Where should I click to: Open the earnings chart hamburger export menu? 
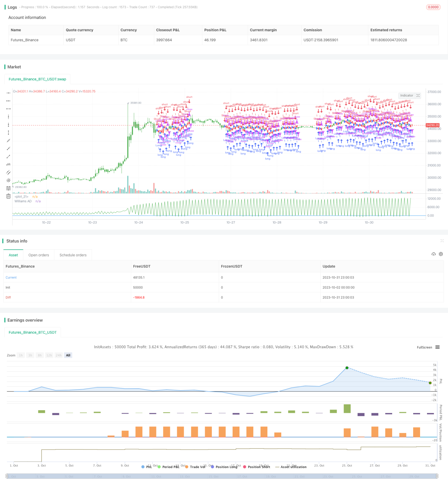437,347
